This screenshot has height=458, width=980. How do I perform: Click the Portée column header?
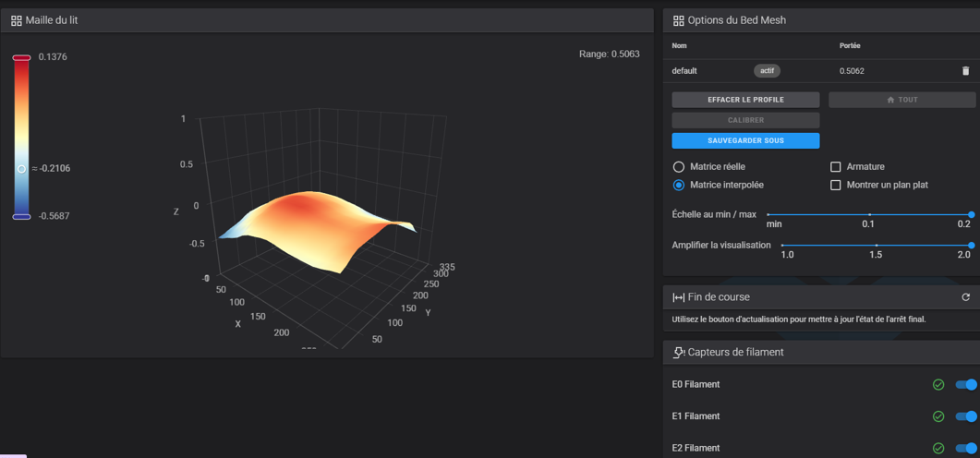(850, 45)
